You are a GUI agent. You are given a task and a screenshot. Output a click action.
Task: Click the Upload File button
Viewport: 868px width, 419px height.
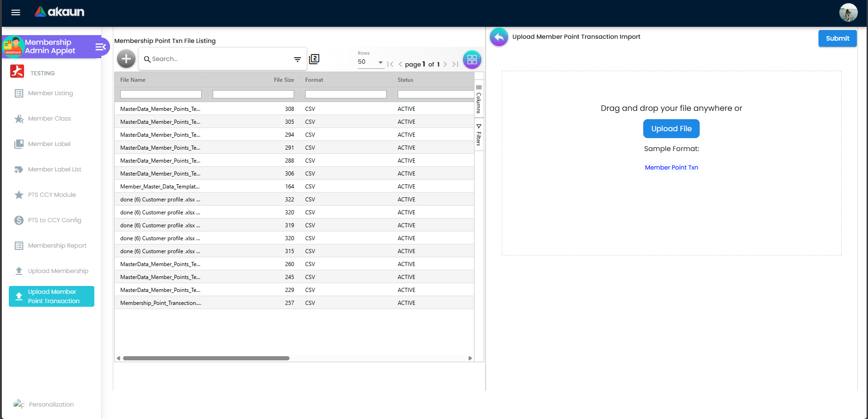click(x=671, y=129)
